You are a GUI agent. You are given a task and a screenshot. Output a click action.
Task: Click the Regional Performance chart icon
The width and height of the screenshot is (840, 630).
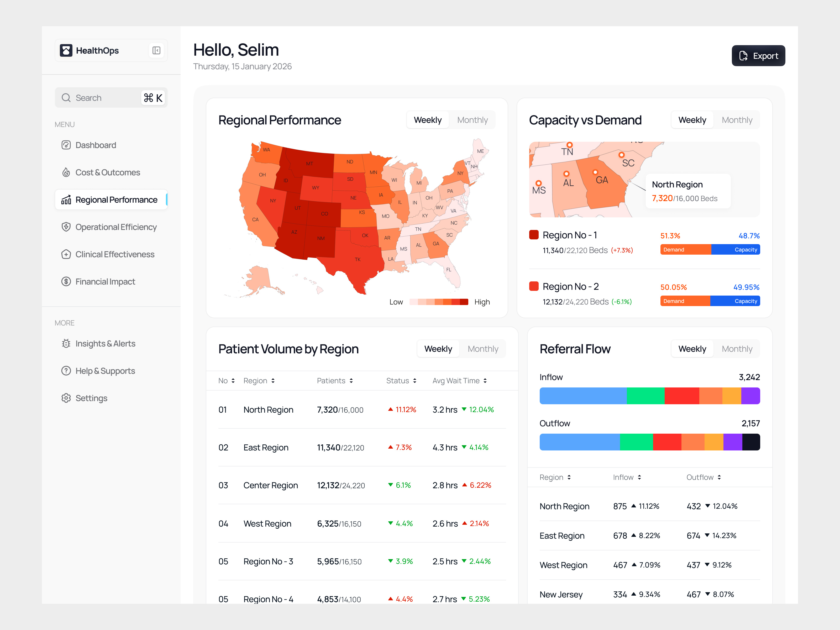click(x=66, y=200)
